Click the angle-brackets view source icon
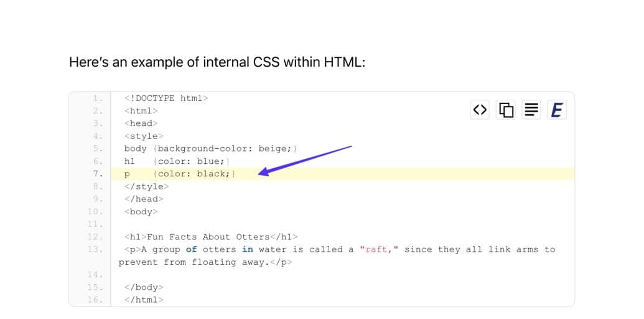Screen dimensions: 644x319 pos(480,110)
